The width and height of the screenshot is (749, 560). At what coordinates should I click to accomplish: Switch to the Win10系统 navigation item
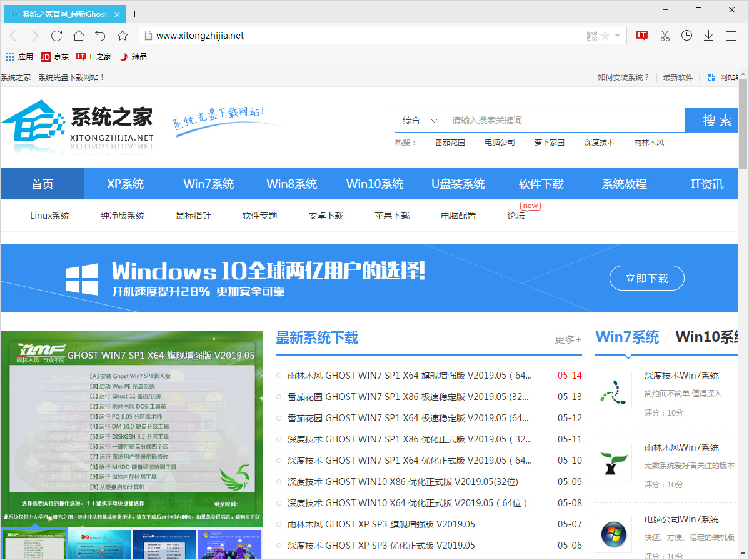pyautogui.click(x=375, y=184)
